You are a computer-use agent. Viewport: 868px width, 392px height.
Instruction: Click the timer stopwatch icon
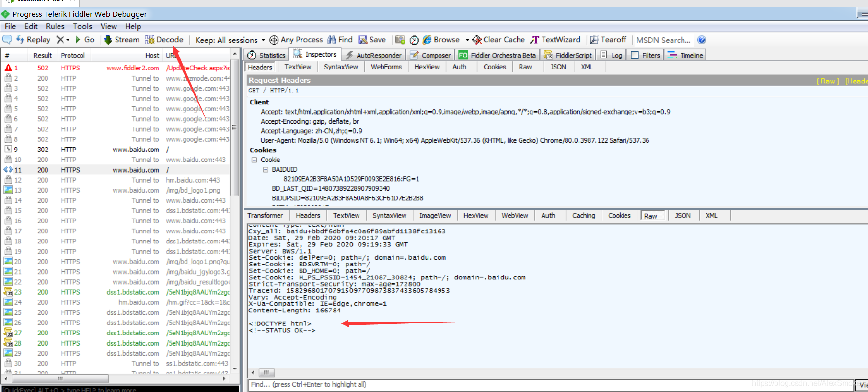coord(414,40)
